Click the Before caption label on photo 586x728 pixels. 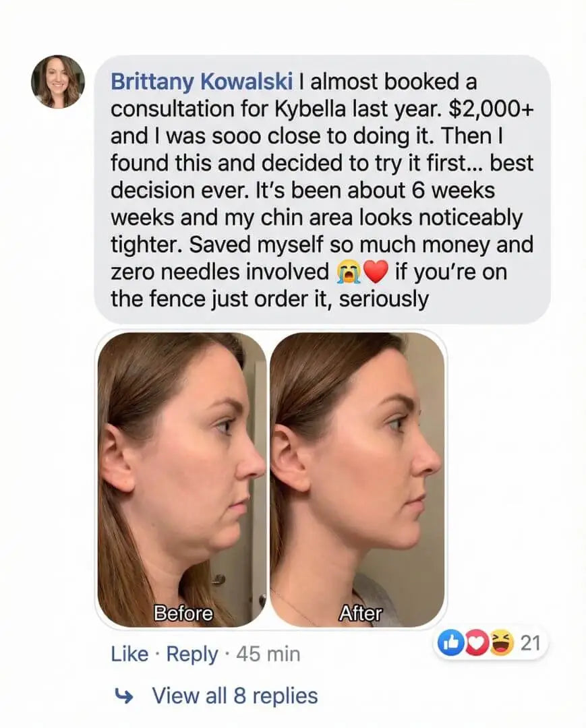(x=183, y=613)
